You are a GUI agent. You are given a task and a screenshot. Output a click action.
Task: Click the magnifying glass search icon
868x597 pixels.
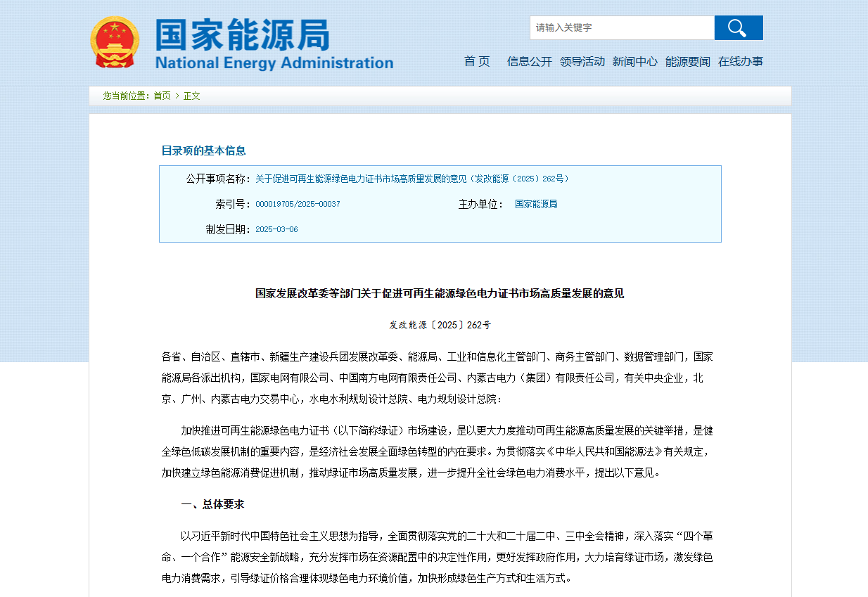tap(738, 27)
